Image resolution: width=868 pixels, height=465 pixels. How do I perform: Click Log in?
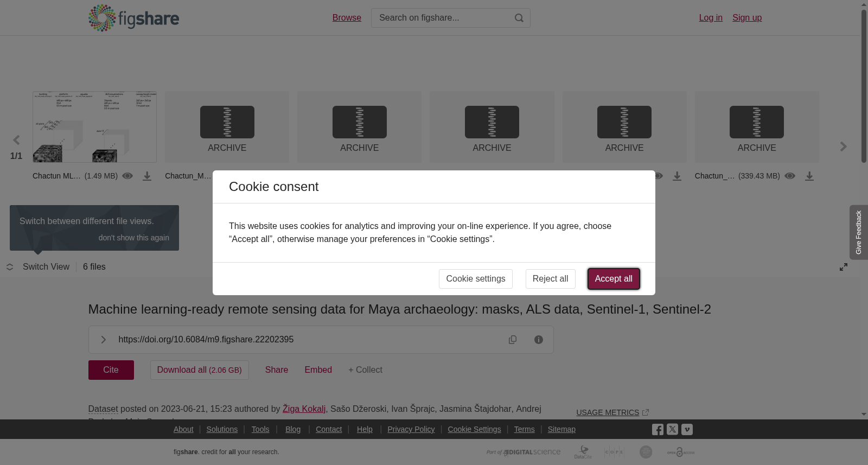(711, 18)
